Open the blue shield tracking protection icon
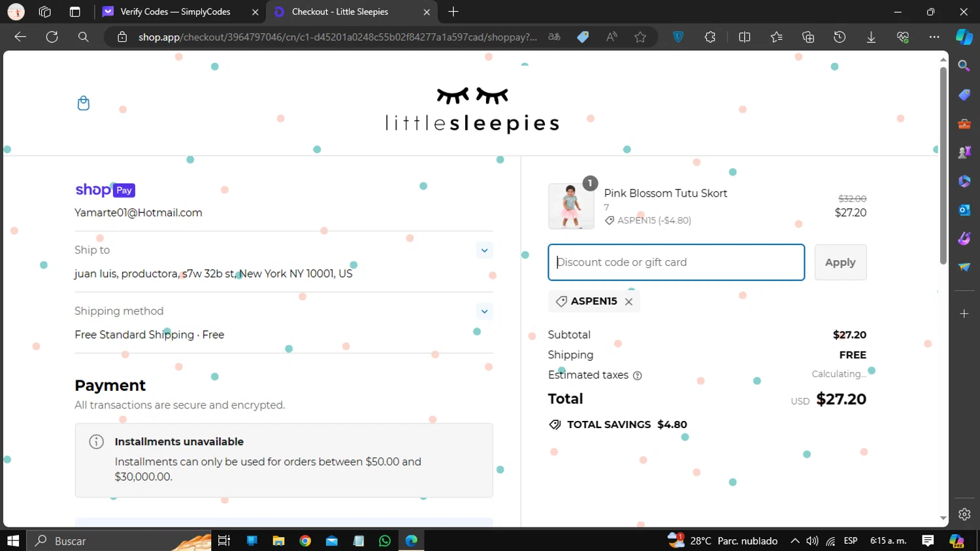Image resolution: width=980 pixels, height=551 pixels. point(678,37)
